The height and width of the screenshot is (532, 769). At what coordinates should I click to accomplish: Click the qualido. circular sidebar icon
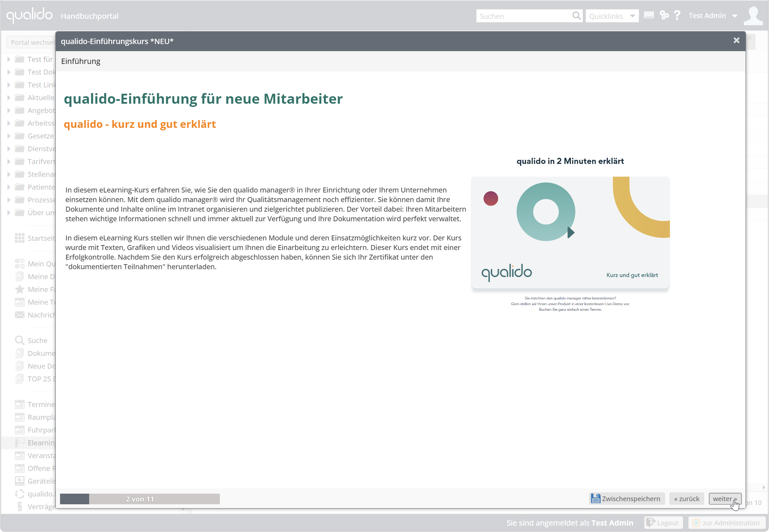tap(20, 494)
